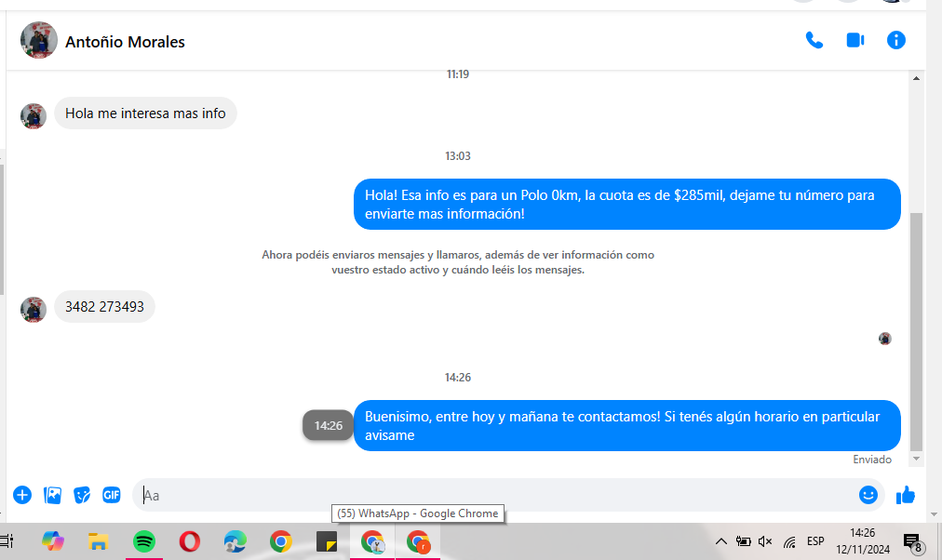The height and width of the screenshot is (560, 942).
Task: Open Copilot from the taskbar
Action: [53, 541]
